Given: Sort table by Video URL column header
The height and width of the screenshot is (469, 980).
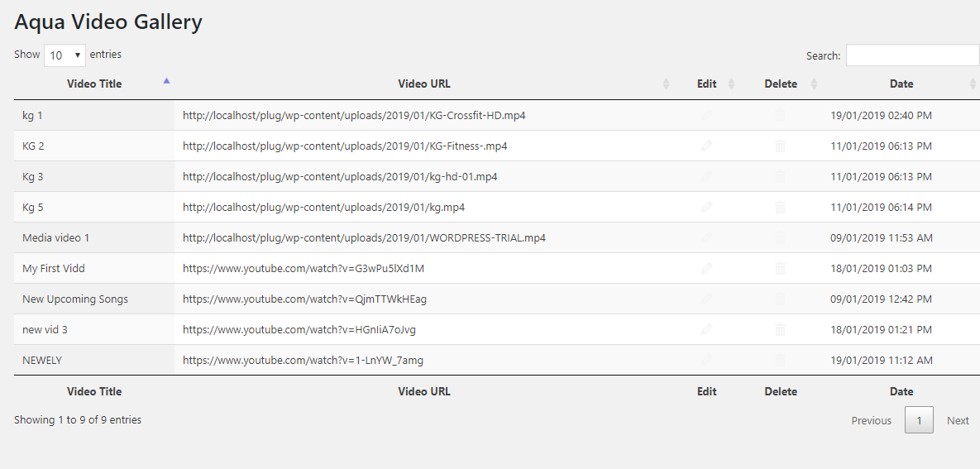Looking at the screenshot, I should (x=424, y=84).
